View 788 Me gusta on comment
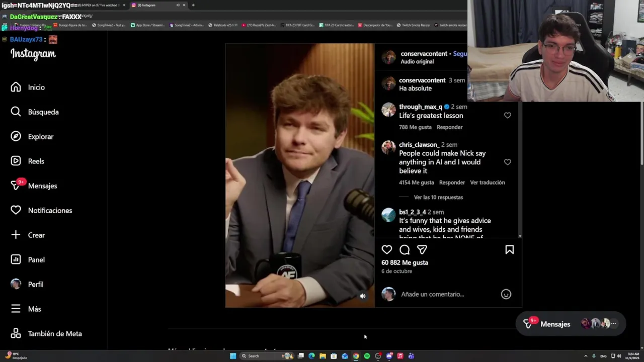This screenshot has height=362, width=644. tap(416, 127)
